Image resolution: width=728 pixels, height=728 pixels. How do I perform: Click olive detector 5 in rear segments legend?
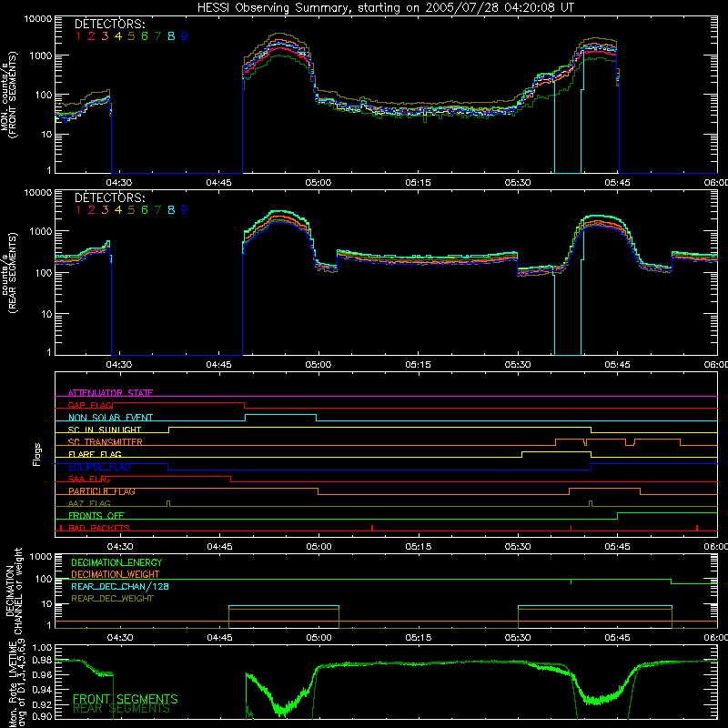tap(131, 210)
